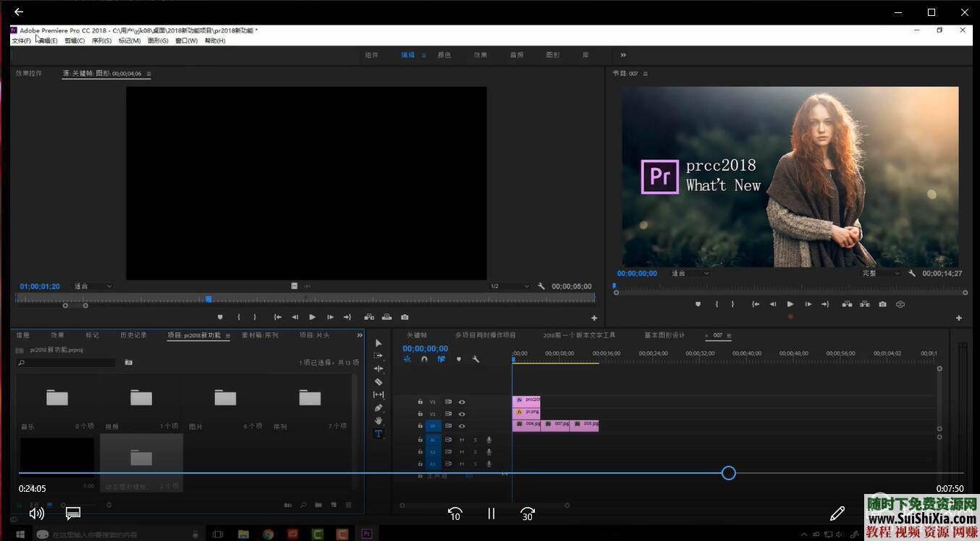Select the Track Select Forward tool

coord(377,356)
